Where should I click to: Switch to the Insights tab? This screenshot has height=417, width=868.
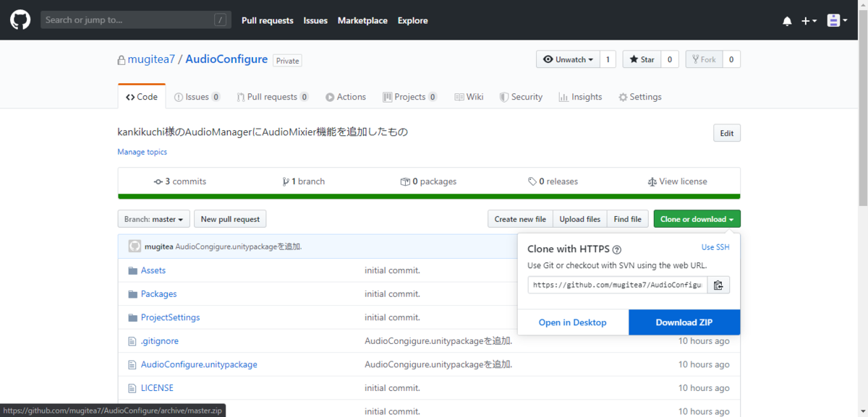click(580, 97)
